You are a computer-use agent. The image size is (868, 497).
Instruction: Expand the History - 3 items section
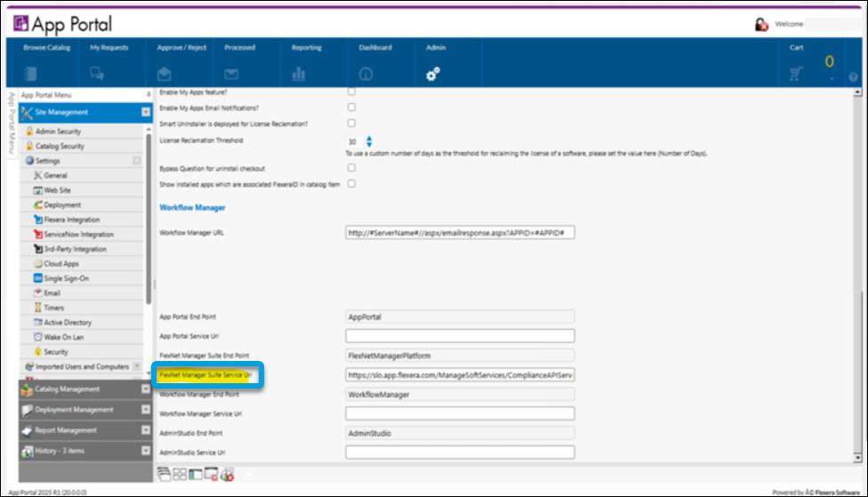click(146, 451)
